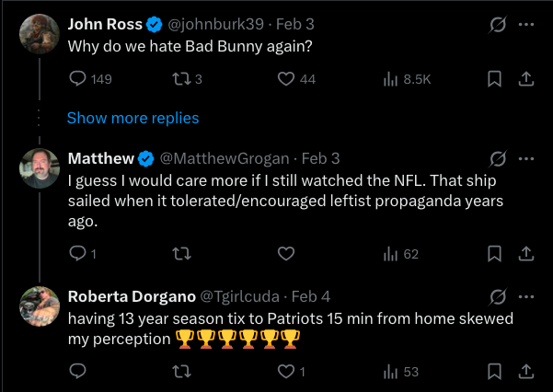The image size is (553, 392).
Task: Like Matthew's NFL reply
Action: pyautogui.click(x=285, y=253)
